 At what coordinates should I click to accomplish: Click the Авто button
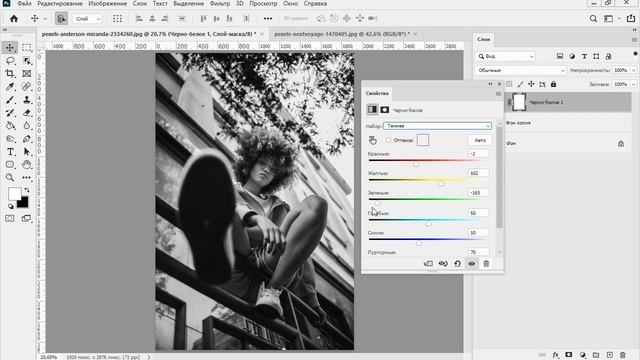coord(480,140)
